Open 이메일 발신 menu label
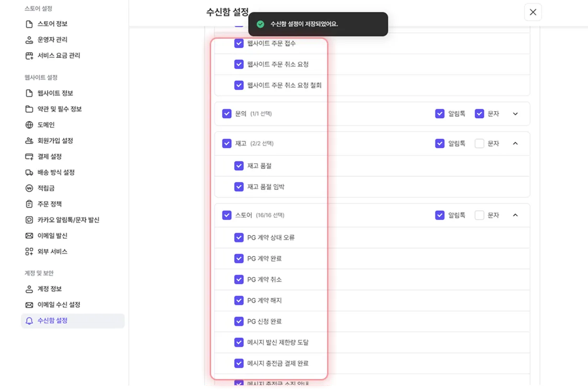 coord(53,236)
